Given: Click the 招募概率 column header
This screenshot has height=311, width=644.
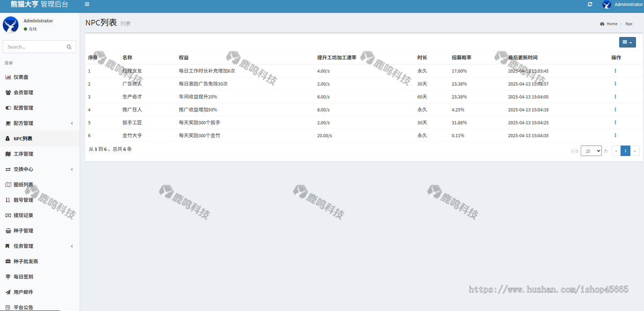Looking at the screenshot, I should 462,57.
